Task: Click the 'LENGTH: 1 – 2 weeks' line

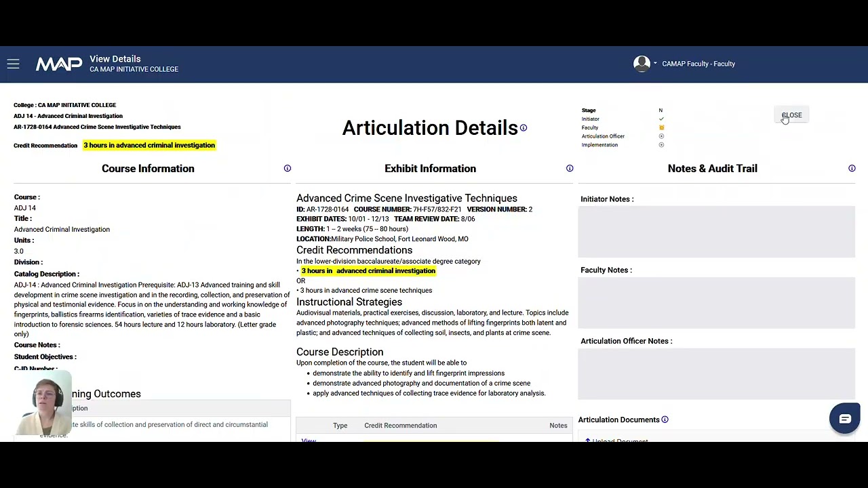Action: (x=352, y=229)
